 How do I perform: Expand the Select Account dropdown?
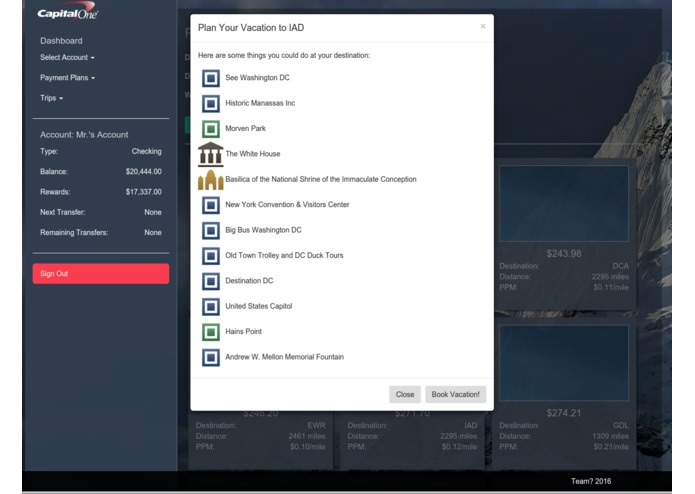click(67, 58)
